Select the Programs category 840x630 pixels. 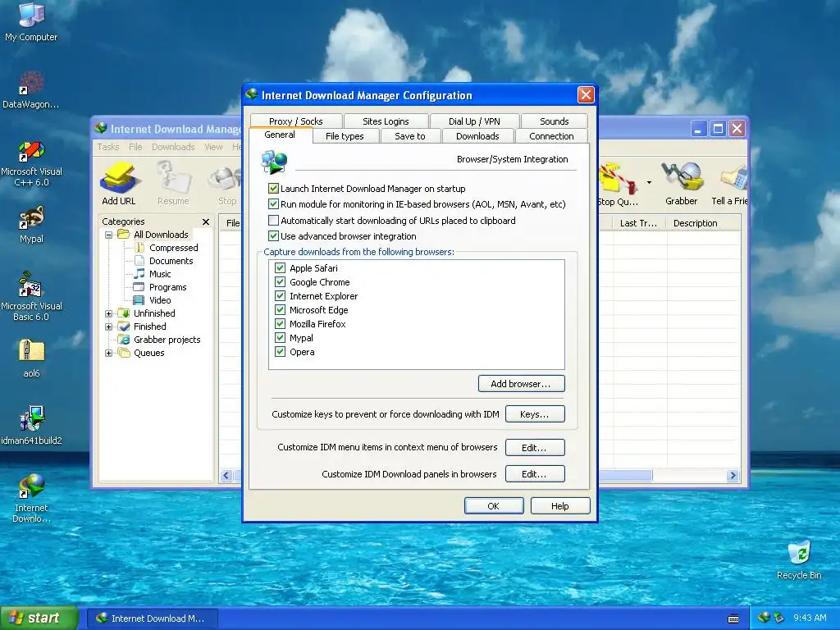tap(160, 287)
